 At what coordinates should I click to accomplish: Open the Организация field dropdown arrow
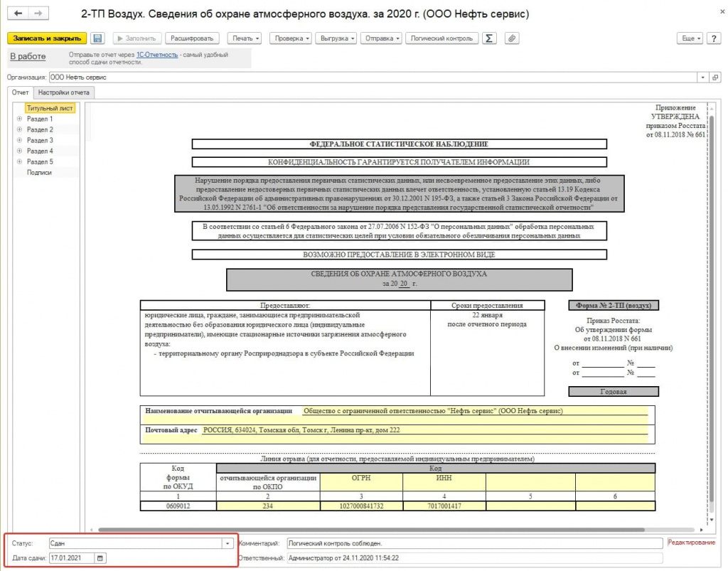coord(703,77)
